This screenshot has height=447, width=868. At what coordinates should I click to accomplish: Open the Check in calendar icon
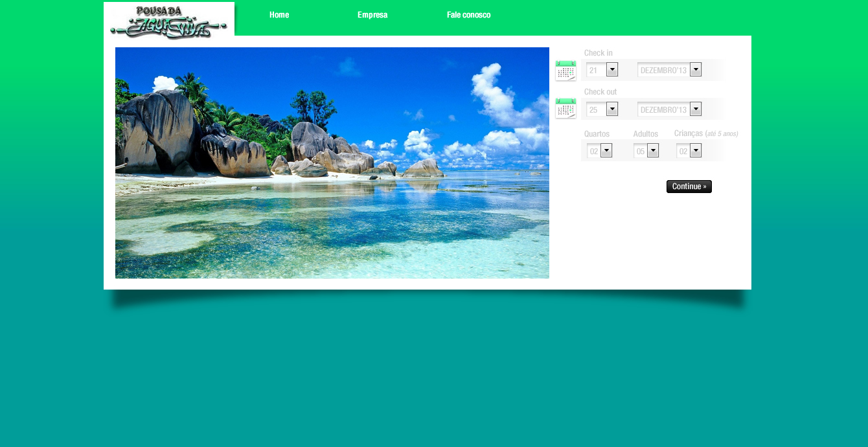tap(565, 71)
